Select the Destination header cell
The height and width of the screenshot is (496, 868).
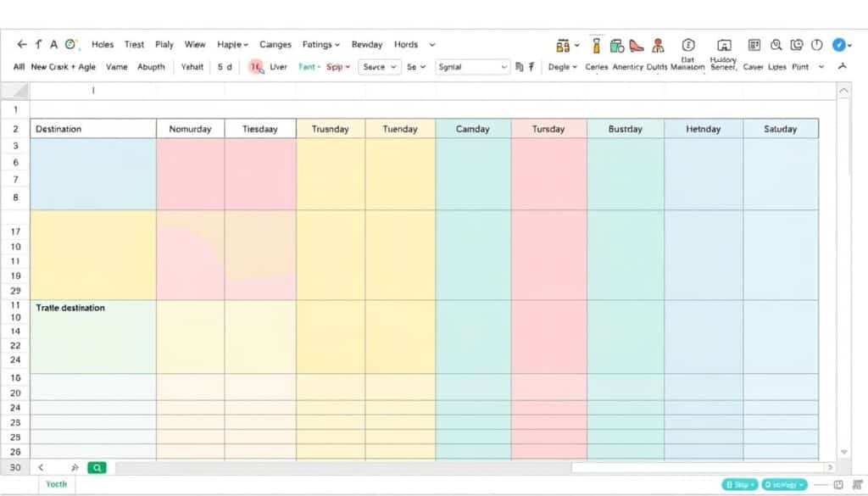point(93,129)
